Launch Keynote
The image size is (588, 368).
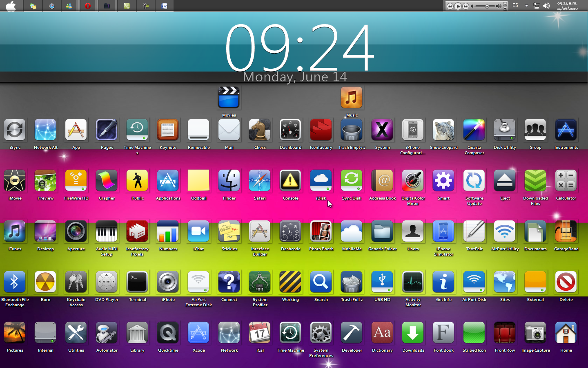(x=168, y=130)
